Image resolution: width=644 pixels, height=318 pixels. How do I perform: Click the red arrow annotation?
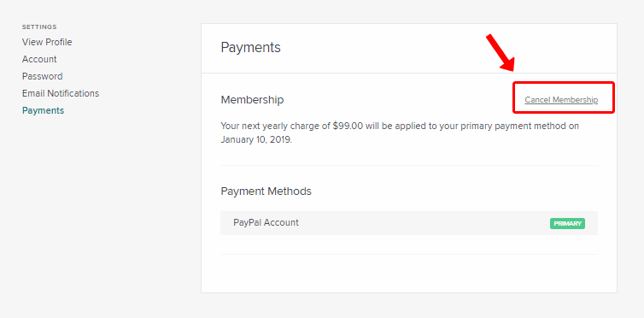coord(501,53)
